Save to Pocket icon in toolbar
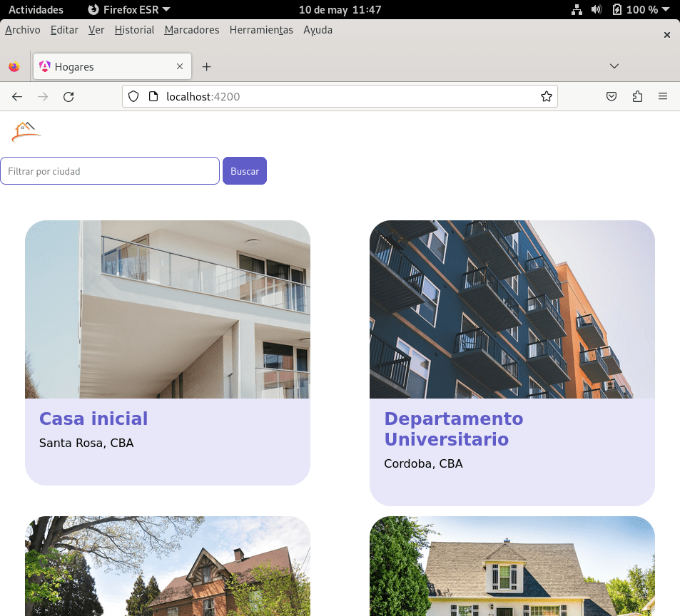680x616 pixels. point(612,97)
